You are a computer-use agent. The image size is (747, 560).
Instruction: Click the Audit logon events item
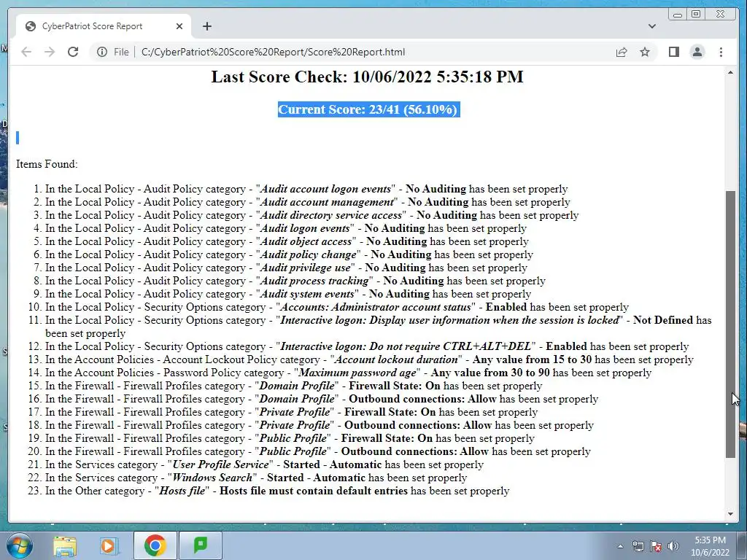(286, 228)
